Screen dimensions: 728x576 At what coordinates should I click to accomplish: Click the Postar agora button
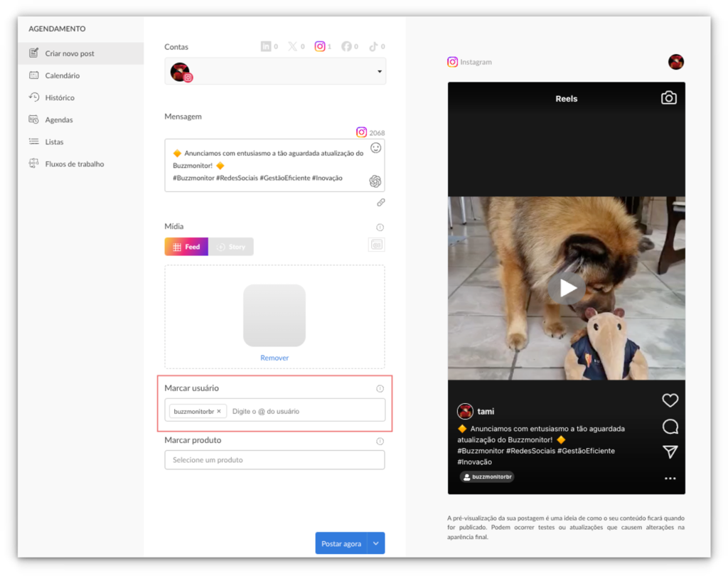[x=341, y=543]
